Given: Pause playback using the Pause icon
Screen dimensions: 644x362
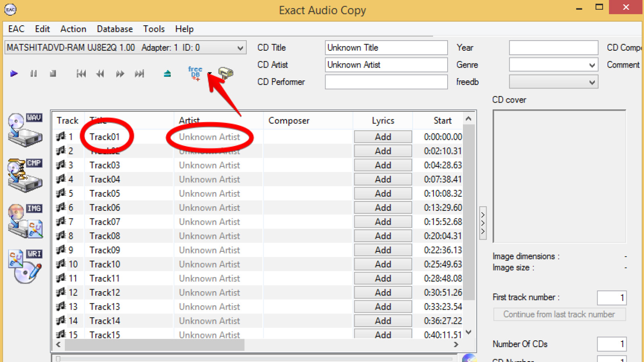Looking at the screenshot, I should (x=33, y=74).
